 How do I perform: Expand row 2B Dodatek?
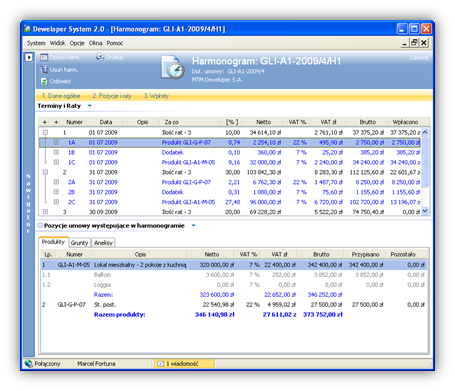pos(56,192)
